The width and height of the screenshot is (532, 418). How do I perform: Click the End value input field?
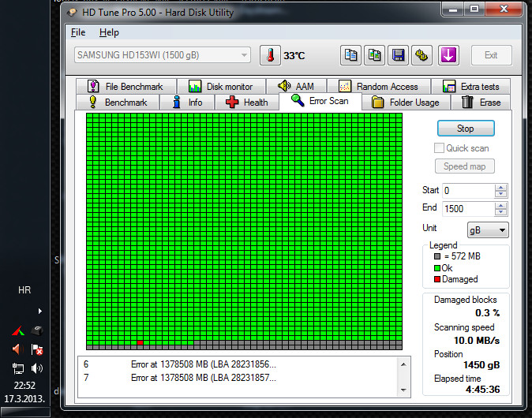467,208
